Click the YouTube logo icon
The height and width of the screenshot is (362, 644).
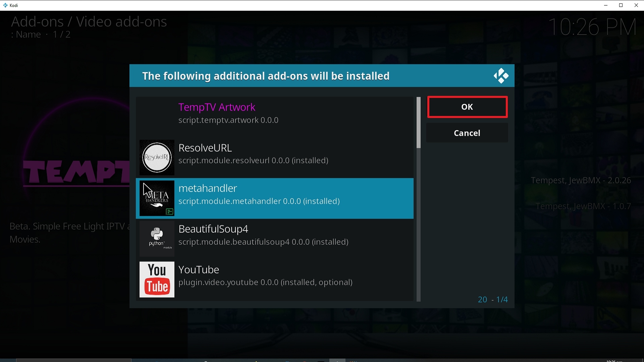157,280
